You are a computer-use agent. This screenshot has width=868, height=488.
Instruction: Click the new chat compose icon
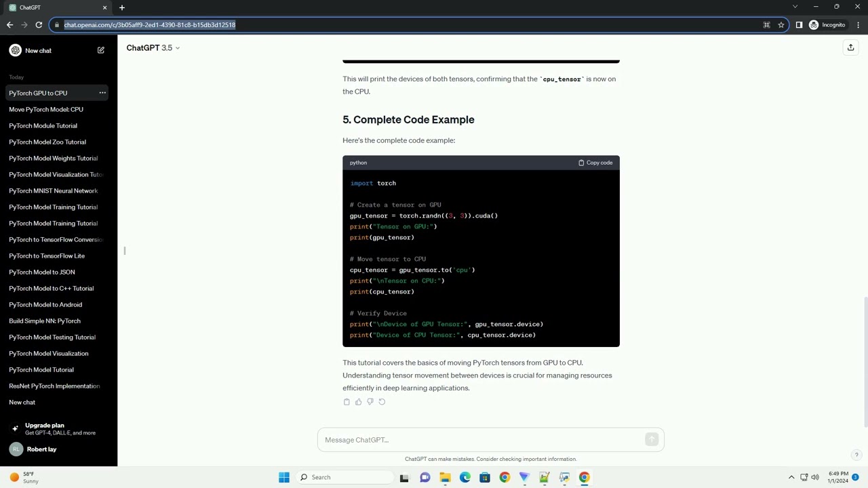coord(101,50)
